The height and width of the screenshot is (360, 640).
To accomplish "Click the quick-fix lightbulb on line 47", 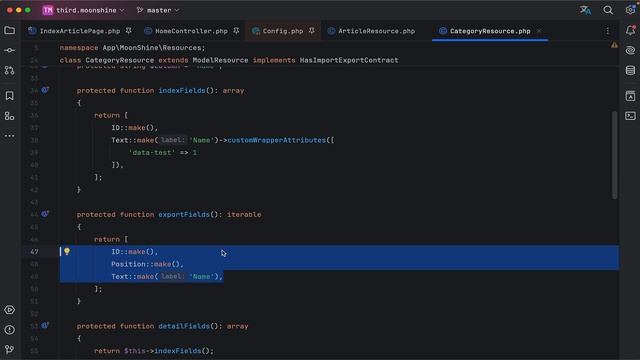I will 67,251.
